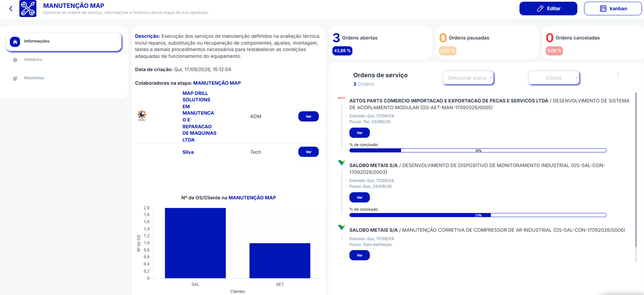Click the Editar button
The height and width of the screenshot is (295, 644).
tap(548, 9)
